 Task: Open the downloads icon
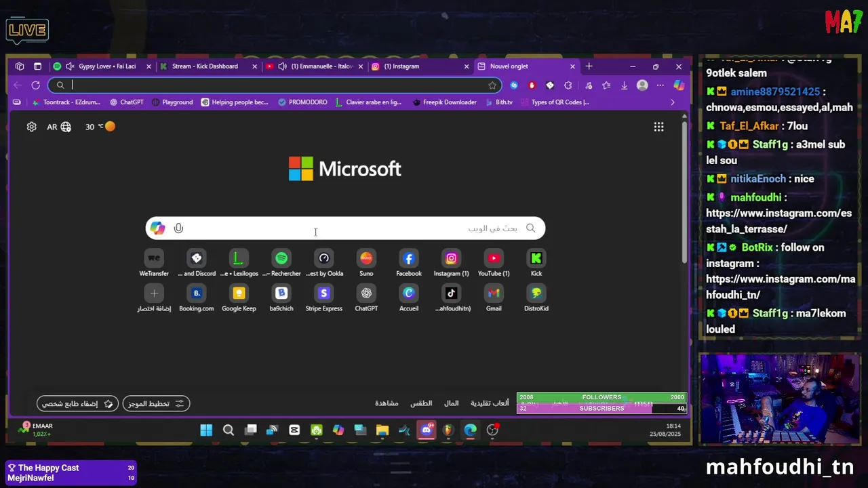click(x=624, y=85)
